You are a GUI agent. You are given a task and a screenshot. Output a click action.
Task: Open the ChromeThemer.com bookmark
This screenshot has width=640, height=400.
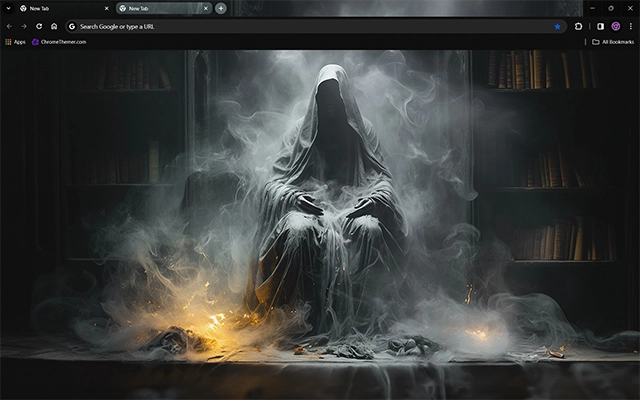click(59, 42)
